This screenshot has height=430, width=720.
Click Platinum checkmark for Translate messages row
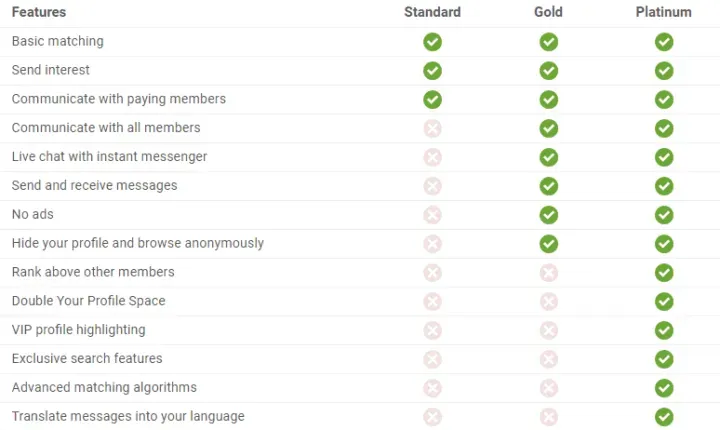click(664, 417)
